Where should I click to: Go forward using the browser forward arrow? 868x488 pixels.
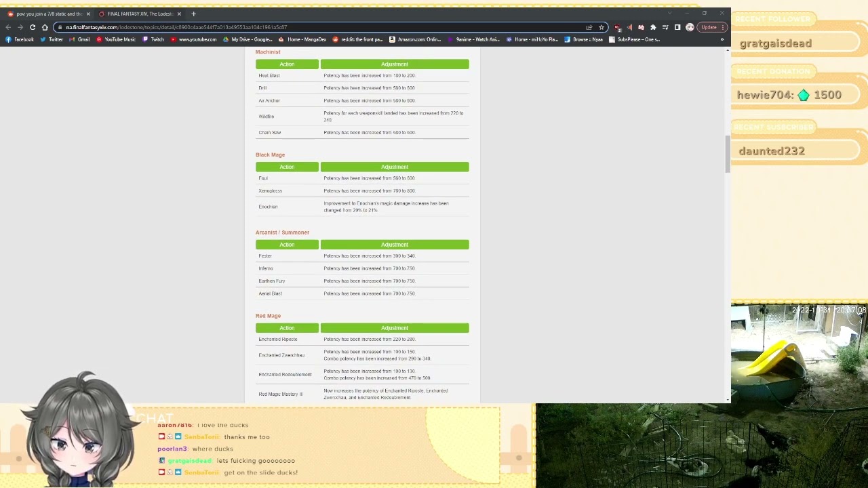point(20,27)
